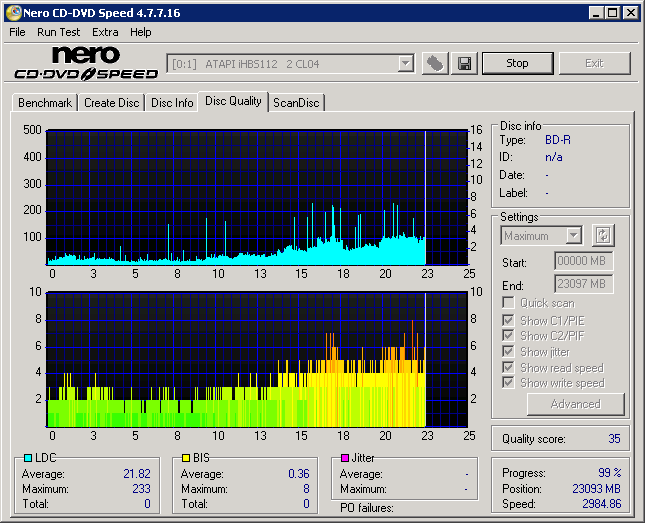Click the Nero app icon in title bar
The width and height of the screenshot is (645, 523).
click(x=12, y=13)
